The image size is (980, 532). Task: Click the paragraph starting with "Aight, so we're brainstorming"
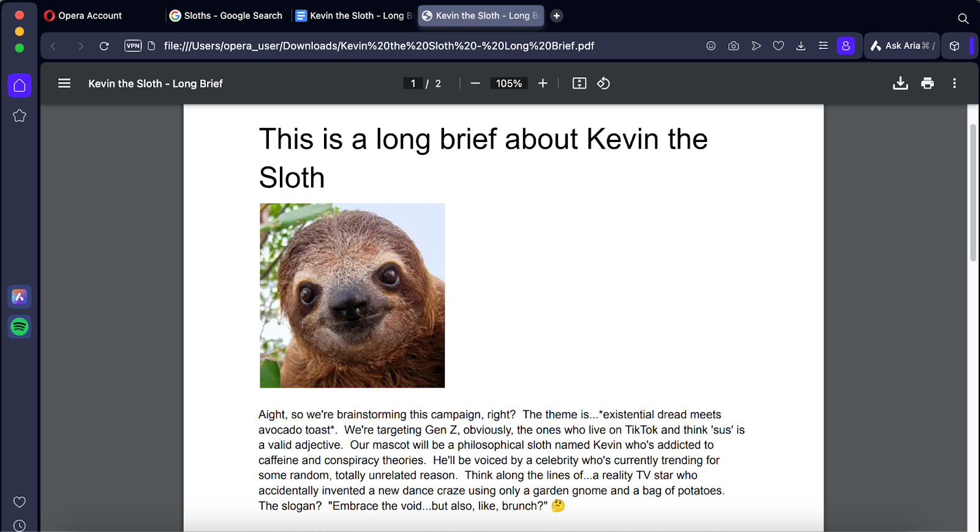click(502, 460)
